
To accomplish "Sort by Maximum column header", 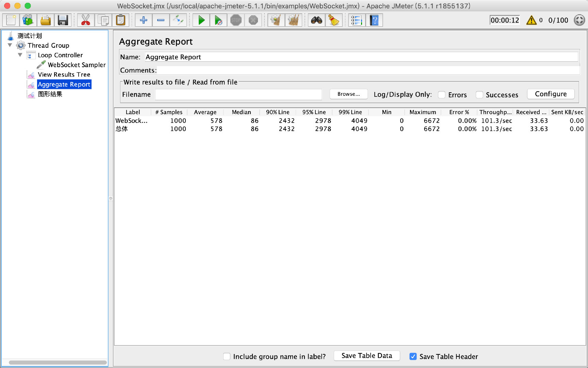I will pos(423,112).
